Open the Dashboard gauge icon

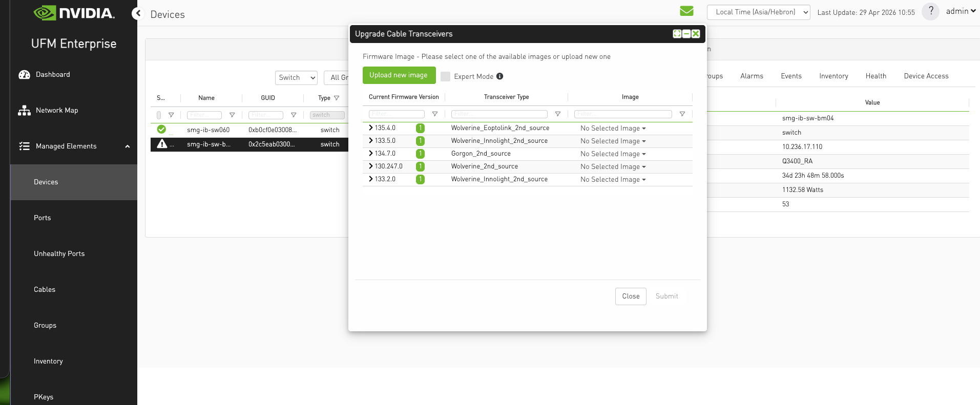(x=24, y=75)
